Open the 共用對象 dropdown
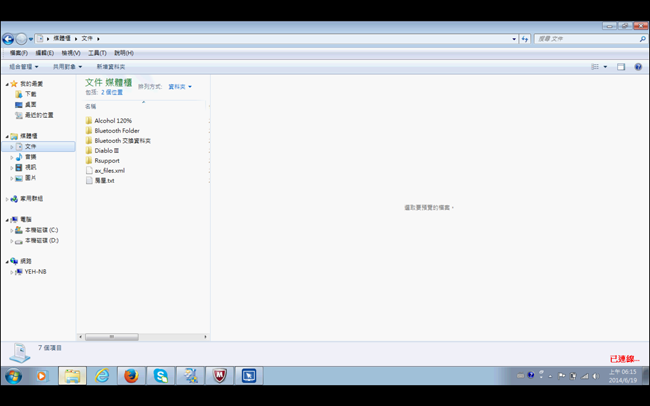This screenshot has width=650, height=406. [67, 67]
